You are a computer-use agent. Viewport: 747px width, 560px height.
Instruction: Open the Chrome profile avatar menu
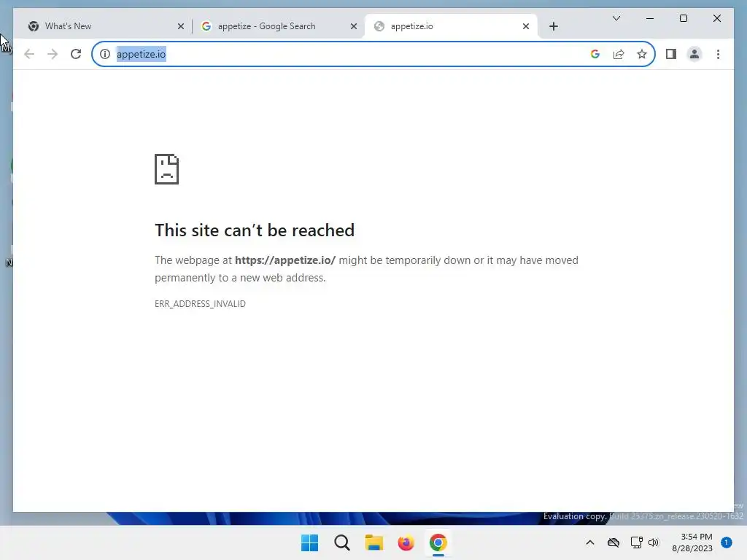click(x=694, y=54)
